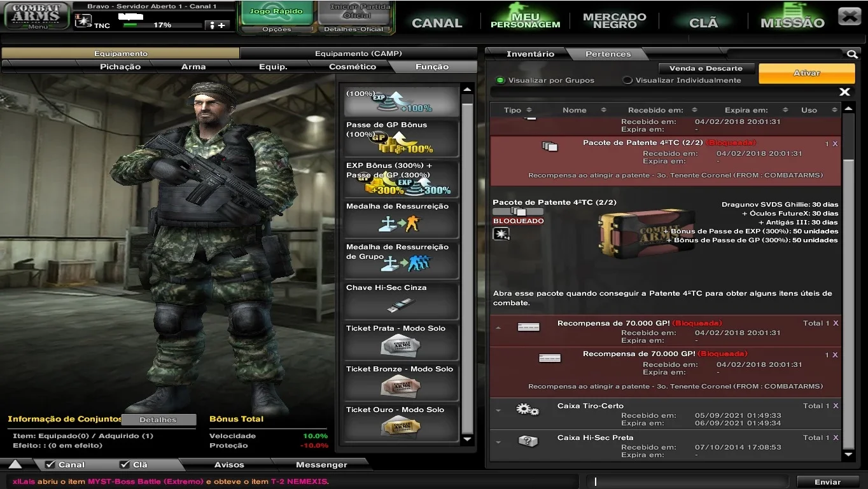Go to the CANAL section
This screenshot has width=868, height=489.
pos(437,23)
